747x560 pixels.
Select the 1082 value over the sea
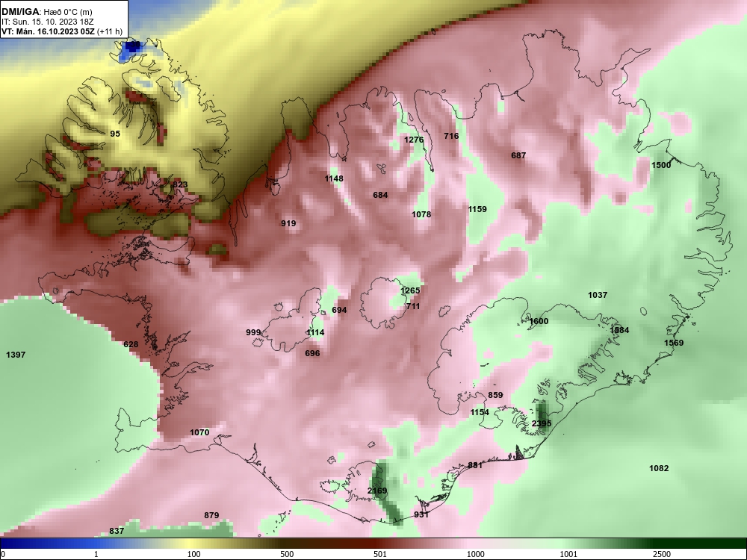659,468
